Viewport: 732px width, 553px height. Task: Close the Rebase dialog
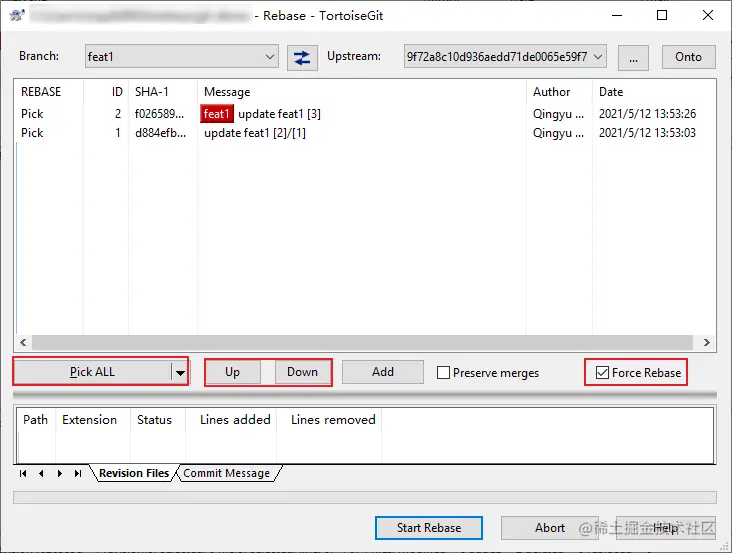pos(708,15)
